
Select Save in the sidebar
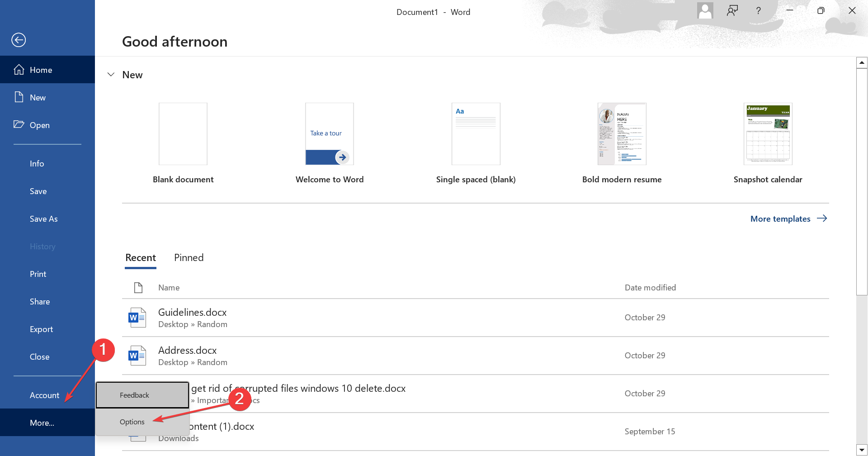point(47,191)
